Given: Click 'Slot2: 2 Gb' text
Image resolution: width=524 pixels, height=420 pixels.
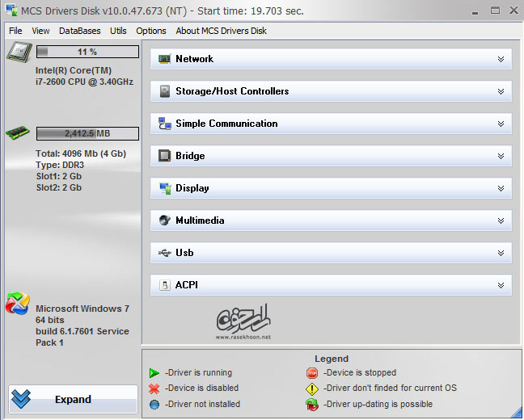Looking at the screenshot, I should [59, 187].
